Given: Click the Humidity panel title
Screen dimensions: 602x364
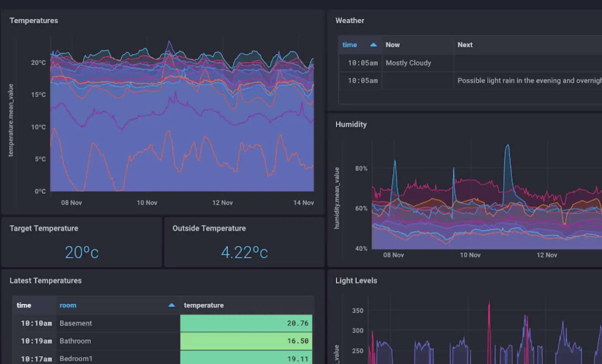Looking at the screenshot, I should [x=351, y=124].
